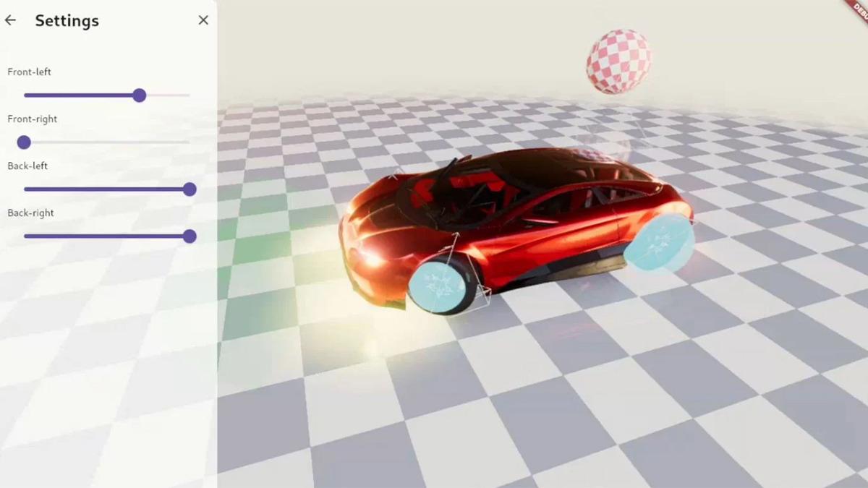Click the Settings panel title
The image size is (868, 488).
click(x=67, y=20)
